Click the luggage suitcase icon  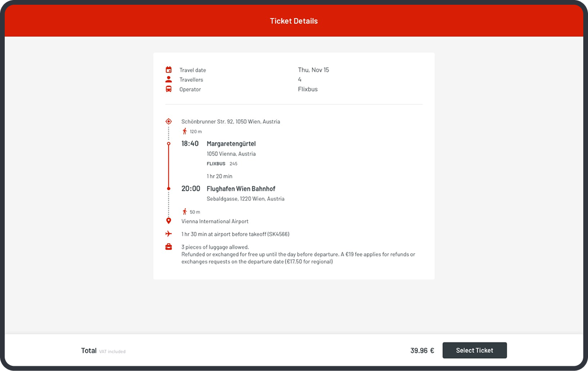[169, 247]
